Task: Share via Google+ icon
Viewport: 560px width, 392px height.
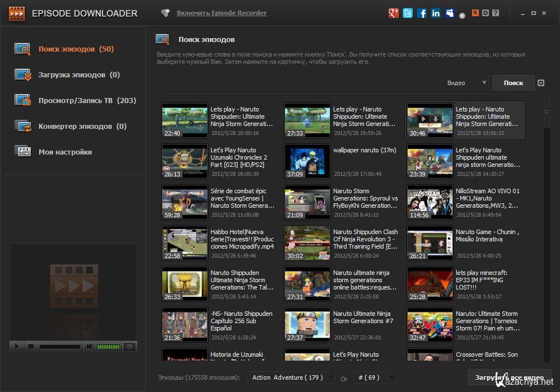Action: tap(394, 13)
